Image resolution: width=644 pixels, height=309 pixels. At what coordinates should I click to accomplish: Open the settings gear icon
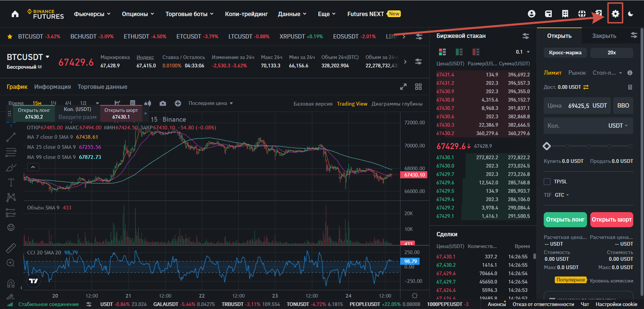[615, 14]
